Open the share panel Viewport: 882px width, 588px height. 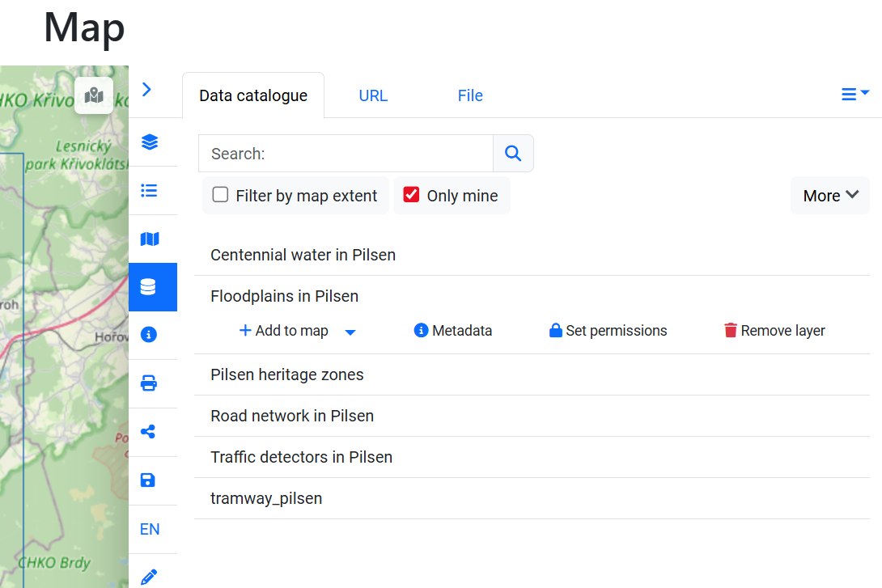tap(149, 431)
